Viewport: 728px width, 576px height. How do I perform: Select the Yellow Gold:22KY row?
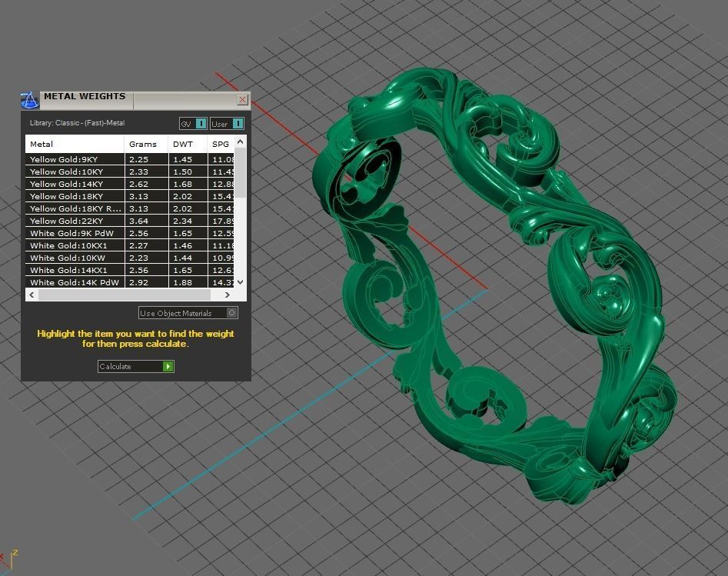point(130,221)
